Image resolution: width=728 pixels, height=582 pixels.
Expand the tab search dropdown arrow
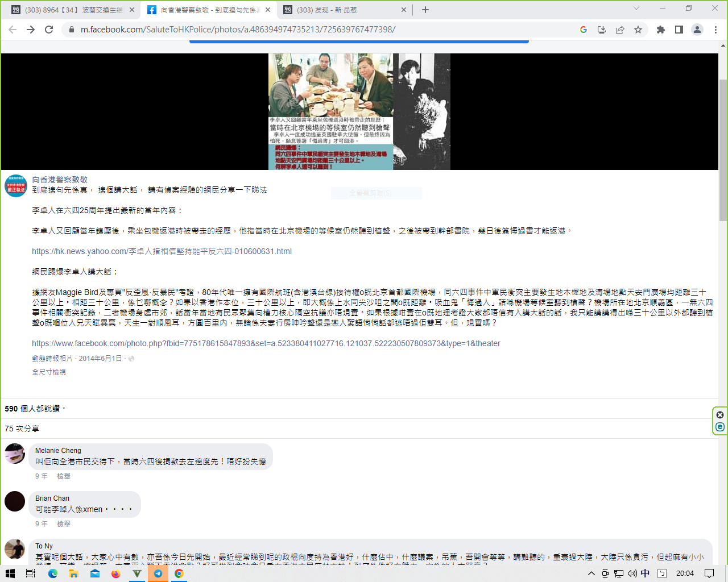pyautogui.click(x=636, y=9)
